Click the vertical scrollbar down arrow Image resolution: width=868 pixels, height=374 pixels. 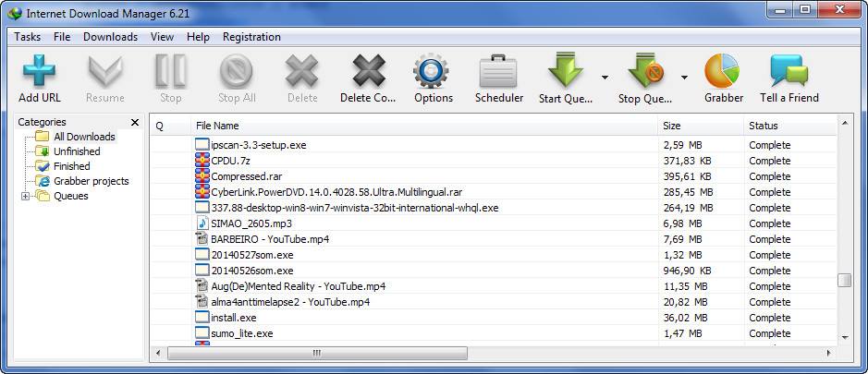click(x=845, y=336)
